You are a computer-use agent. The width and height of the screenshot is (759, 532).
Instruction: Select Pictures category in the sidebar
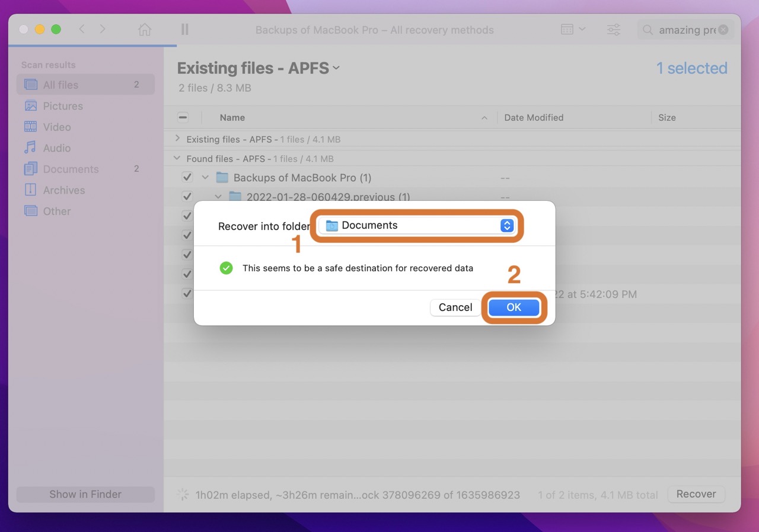pyautogui.click(x=85, y=106)
